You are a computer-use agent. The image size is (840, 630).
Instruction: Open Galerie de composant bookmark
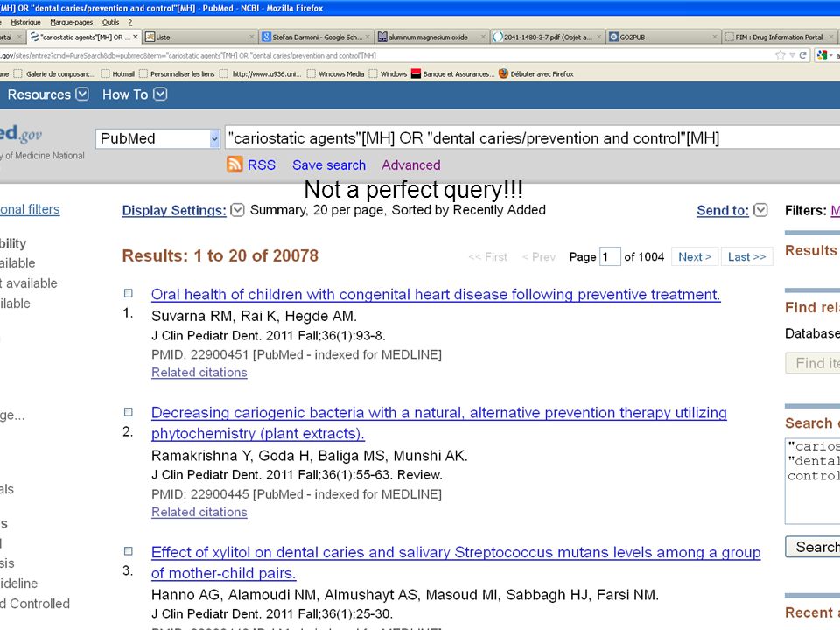54,73
